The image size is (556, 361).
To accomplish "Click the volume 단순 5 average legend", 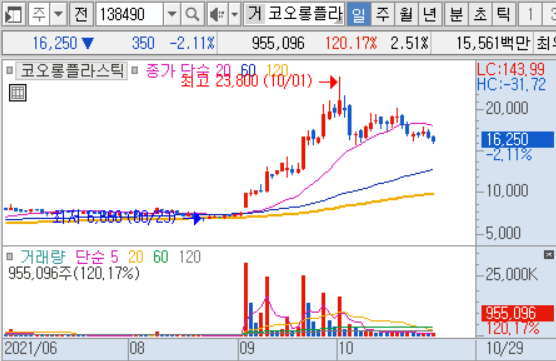I will click(x=97, y=256).
